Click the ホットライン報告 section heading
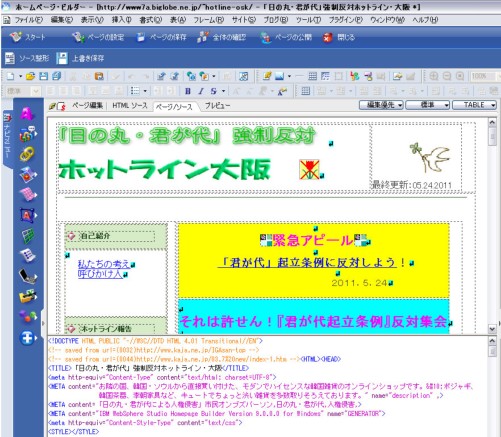This screenshot has width=501, height=437. click(106, 329)
